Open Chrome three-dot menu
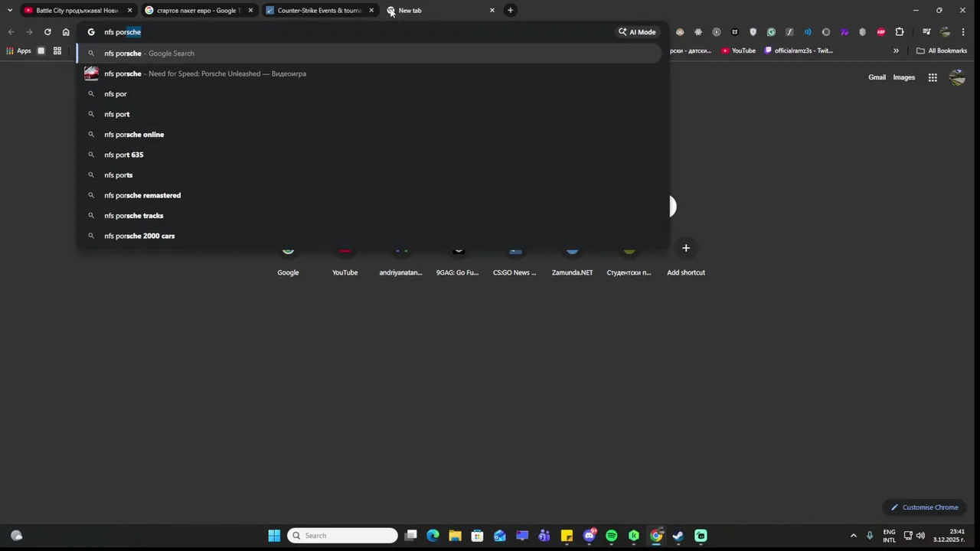 963,32
